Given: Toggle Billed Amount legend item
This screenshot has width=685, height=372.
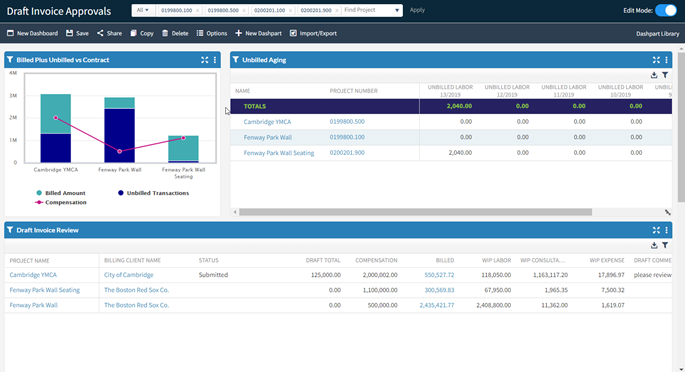Looking at the screenshot, I should (x=61, y=193).
